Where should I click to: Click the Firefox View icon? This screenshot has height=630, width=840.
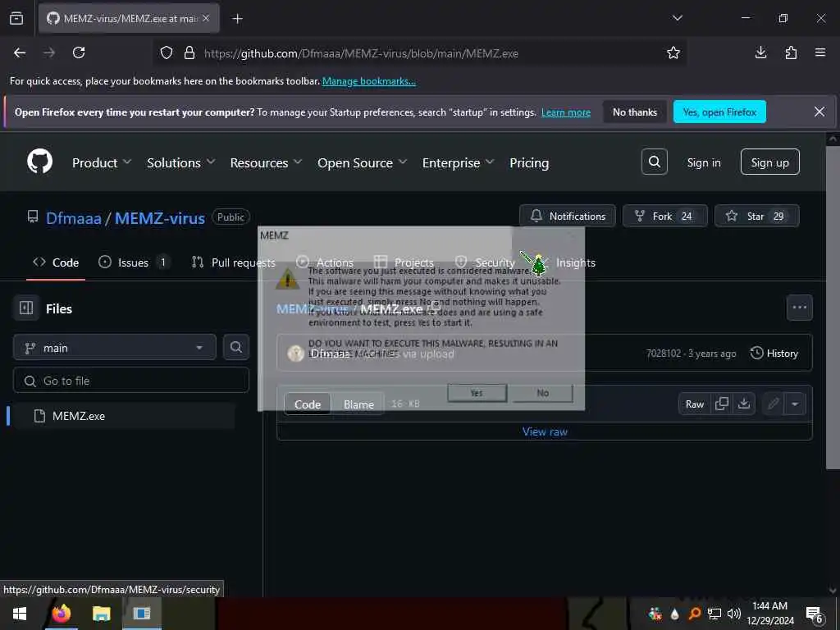(x=16, y=18)
